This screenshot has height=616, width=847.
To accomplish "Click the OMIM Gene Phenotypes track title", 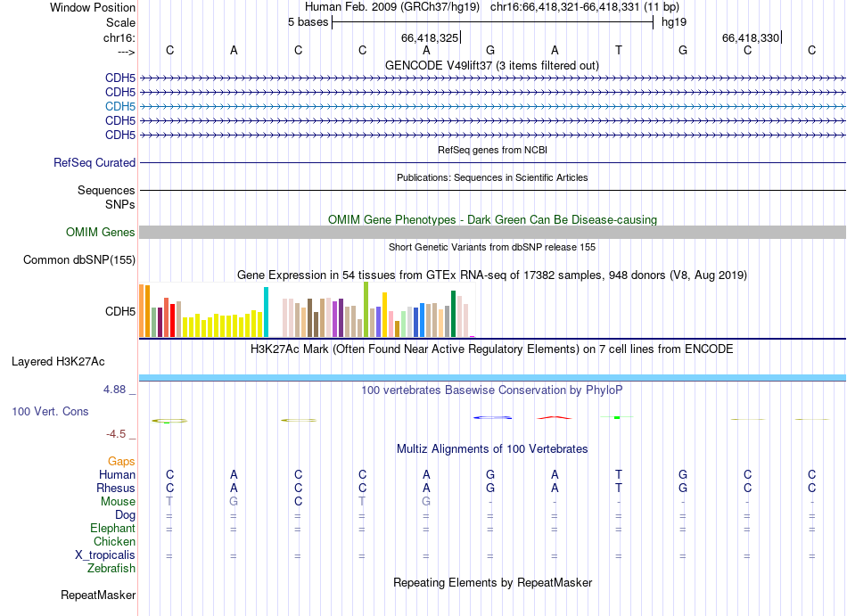I will click(x=493, y=219).
